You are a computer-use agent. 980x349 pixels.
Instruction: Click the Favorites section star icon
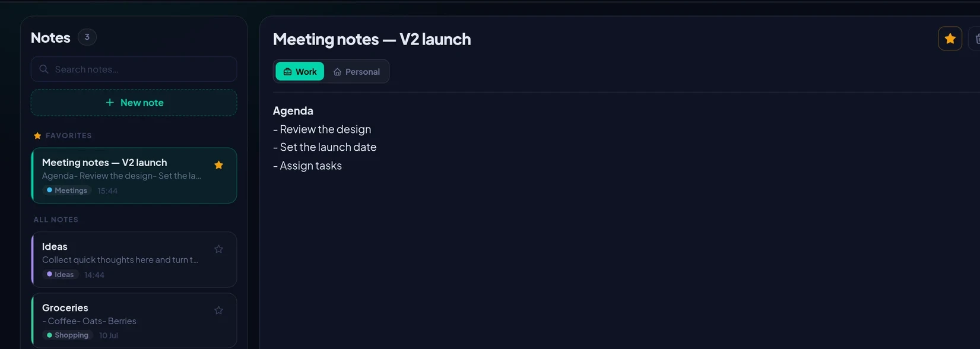coord(37,136)
